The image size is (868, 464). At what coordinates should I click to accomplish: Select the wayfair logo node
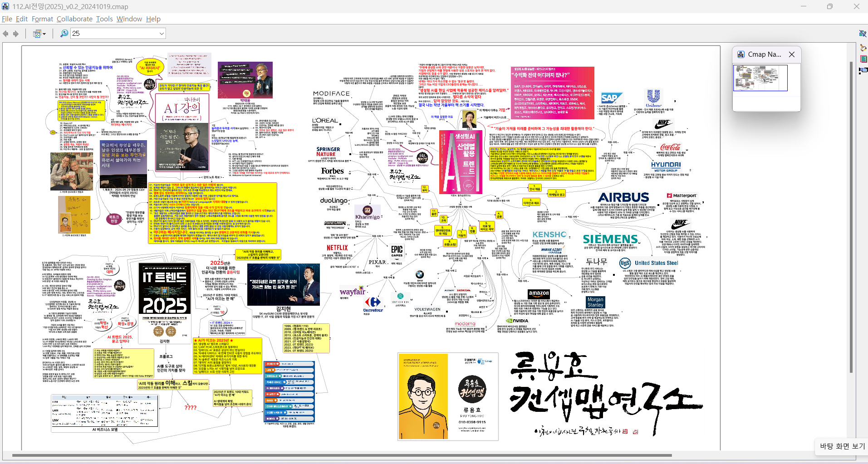(352, 291)
